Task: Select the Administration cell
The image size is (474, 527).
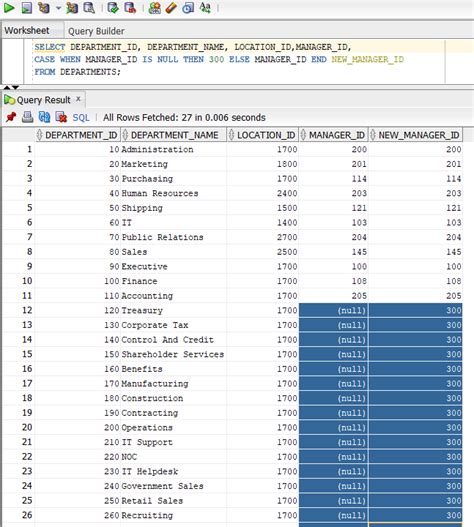Action: [x=173, y=149]
